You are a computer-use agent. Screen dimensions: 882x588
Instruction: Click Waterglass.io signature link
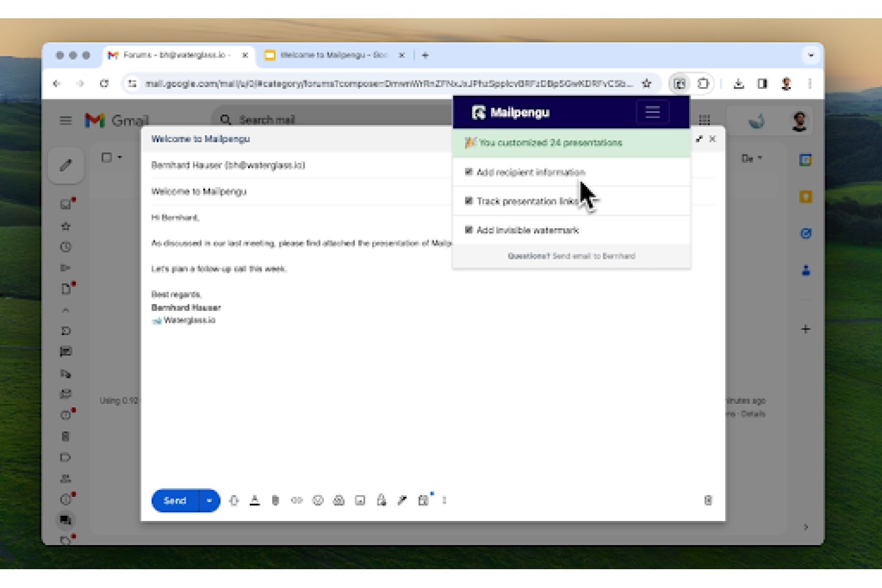point(189,320)
